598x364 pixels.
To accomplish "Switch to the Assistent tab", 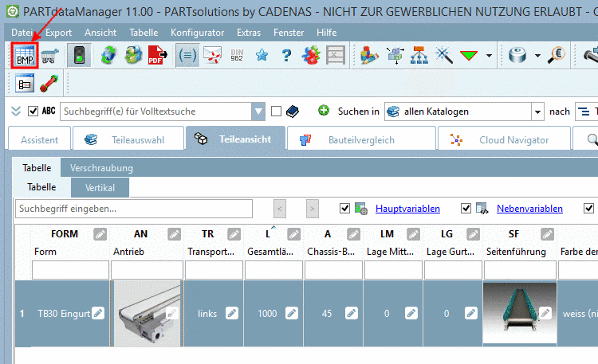I will click(x=39, y=139).
